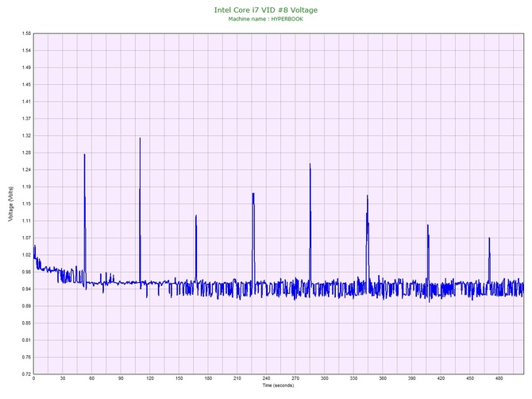
Task: Click the voltage spike peak near 344 seconds
Action: tap(367, 196)
